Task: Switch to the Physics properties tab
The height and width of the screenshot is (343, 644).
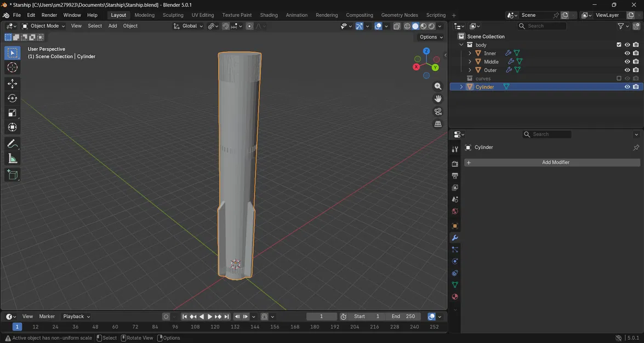Action: (x=454, y=261)
